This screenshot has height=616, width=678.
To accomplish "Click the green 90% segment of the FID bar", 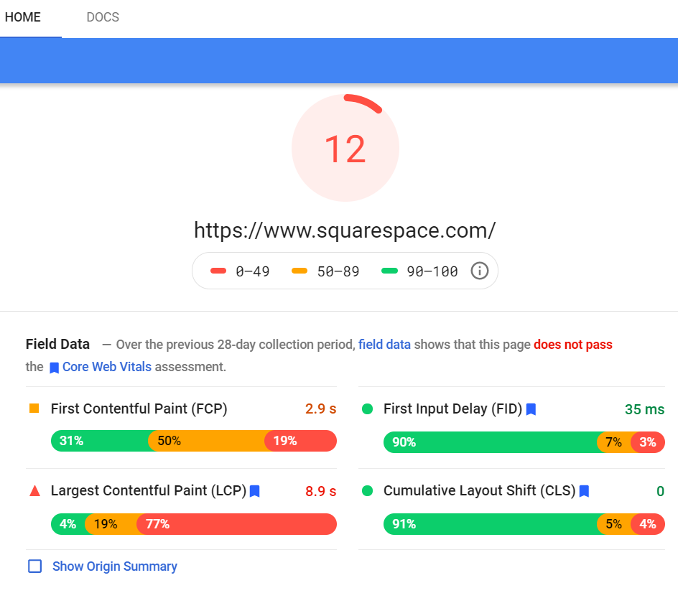I will (x=490, y=442).
